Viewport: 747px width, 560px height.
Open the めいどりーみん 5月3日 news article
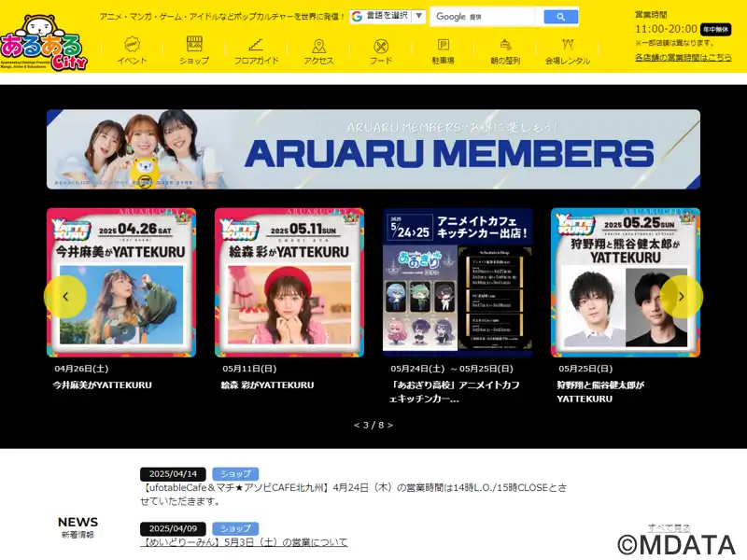(244, 542)
